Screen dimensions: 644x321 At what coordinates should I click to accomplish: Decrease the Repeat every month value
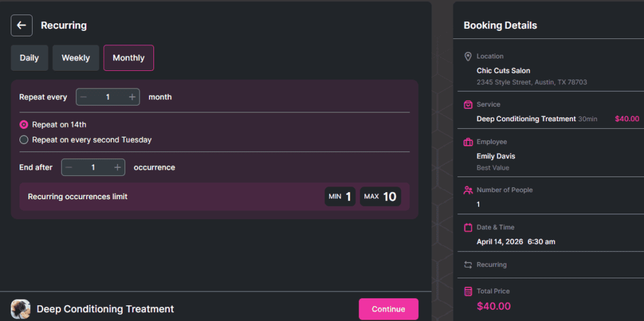point(84,97)
